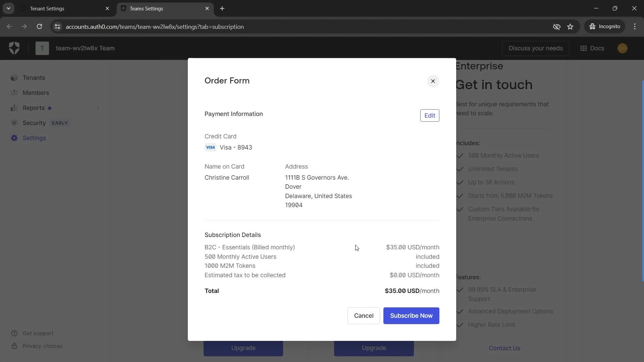
Task: Select the Teams Settings browser tab
Action: coord(164,9)
